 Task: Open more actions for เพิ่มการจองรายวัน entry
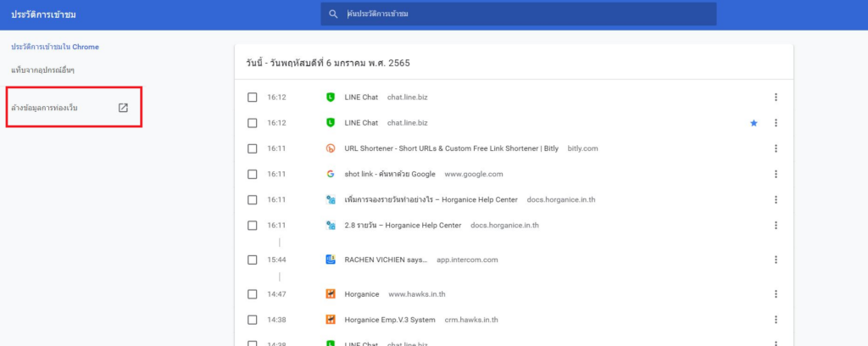click(776, 200)
